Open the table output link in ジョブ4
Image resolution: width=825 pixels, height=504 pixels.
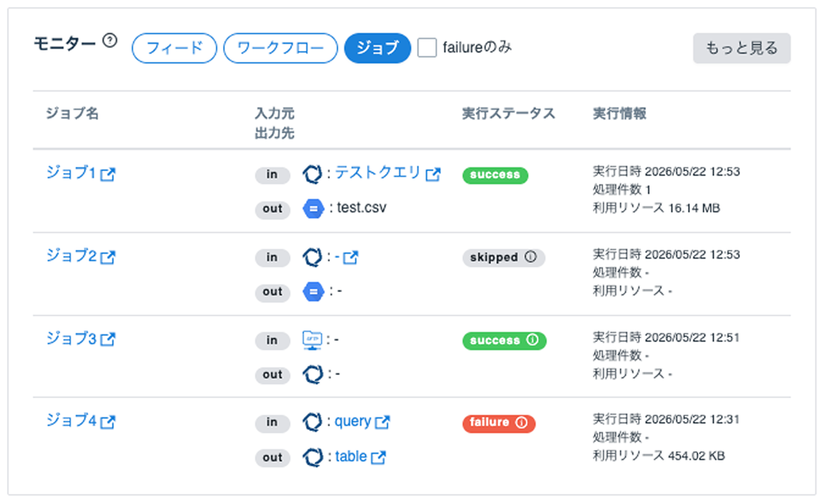pyautogui.click(x=351, y=456)
